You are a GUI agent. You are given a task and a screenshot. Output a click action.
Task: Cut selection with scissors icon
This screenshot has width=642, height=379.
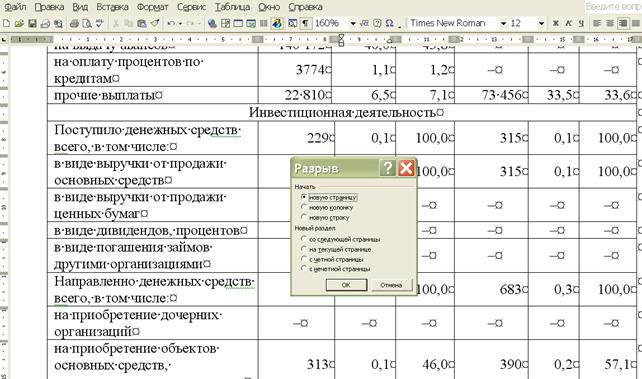[x=116, y=24]
